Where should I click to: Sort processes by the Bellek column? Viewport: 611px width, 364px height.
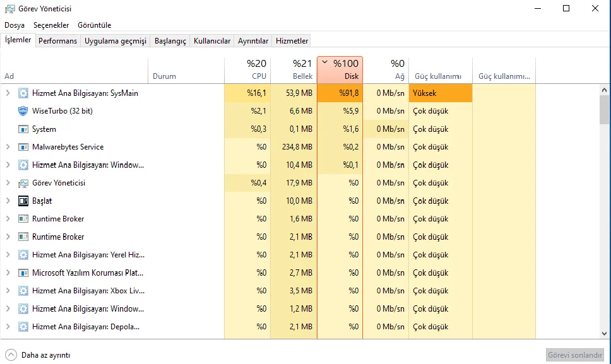pyautogui.click(x=294, y=70)
